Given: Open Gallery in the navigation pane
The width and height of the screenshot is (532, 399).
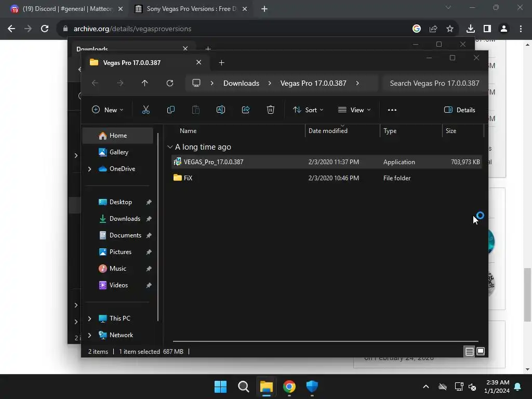Looking at the screenshot, I should 118,152.
